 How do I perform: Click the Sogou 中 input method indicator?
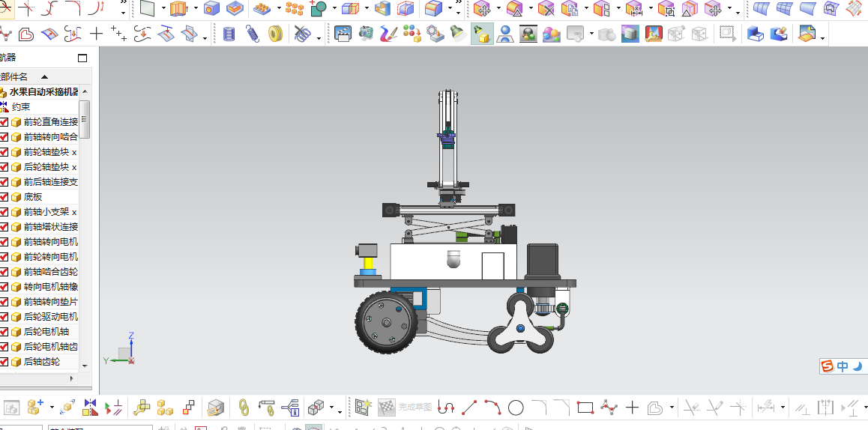click(843, 366)
